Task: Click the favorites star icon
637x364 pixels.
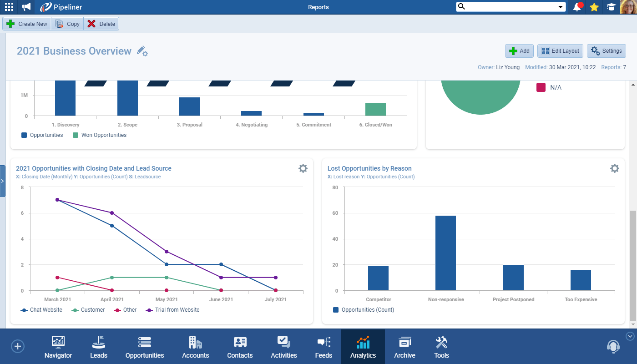Action: 594,7
